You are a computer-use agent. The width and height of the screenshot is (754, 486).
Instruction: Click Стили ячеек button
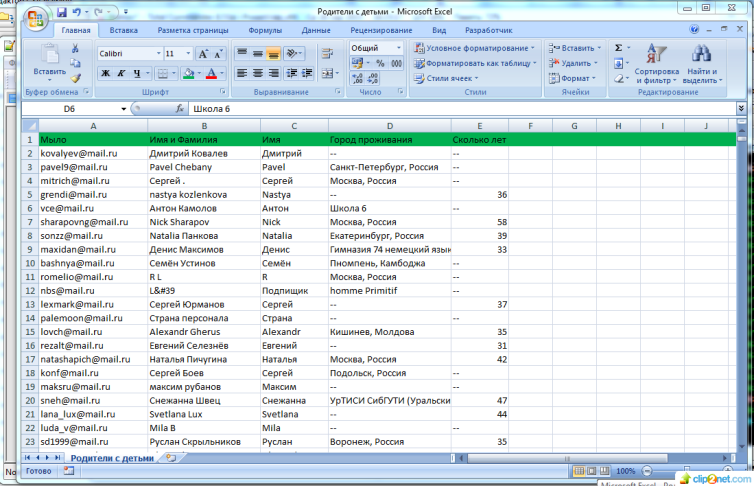click(449, 78)
